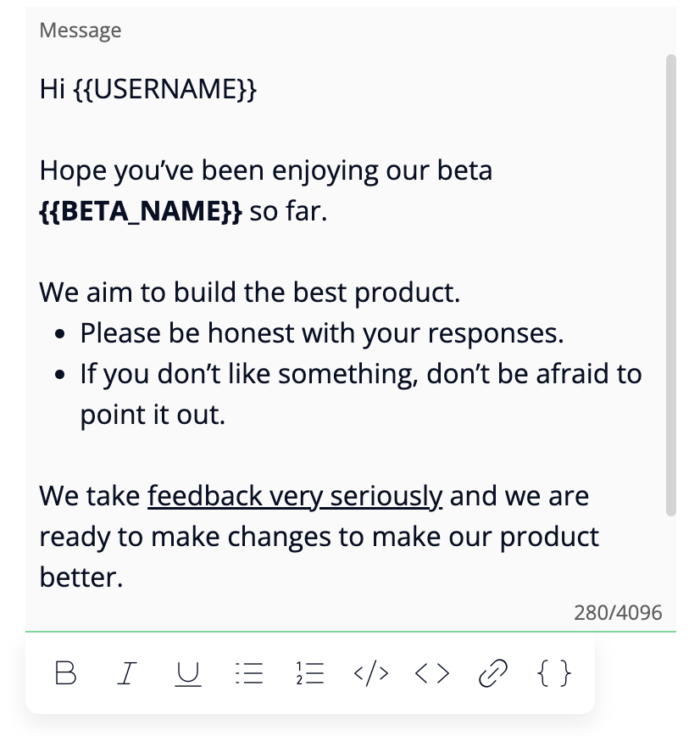The image size is (700, 736).
Task: Click the bullet line starting "If you don't like something"
Action: coord(360,374)
